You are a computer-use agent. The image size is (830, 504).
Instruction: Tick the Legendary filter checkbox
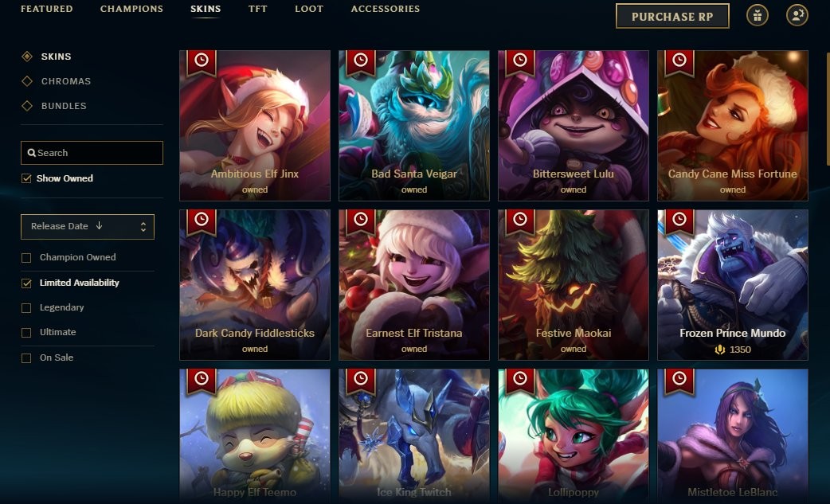26,308
